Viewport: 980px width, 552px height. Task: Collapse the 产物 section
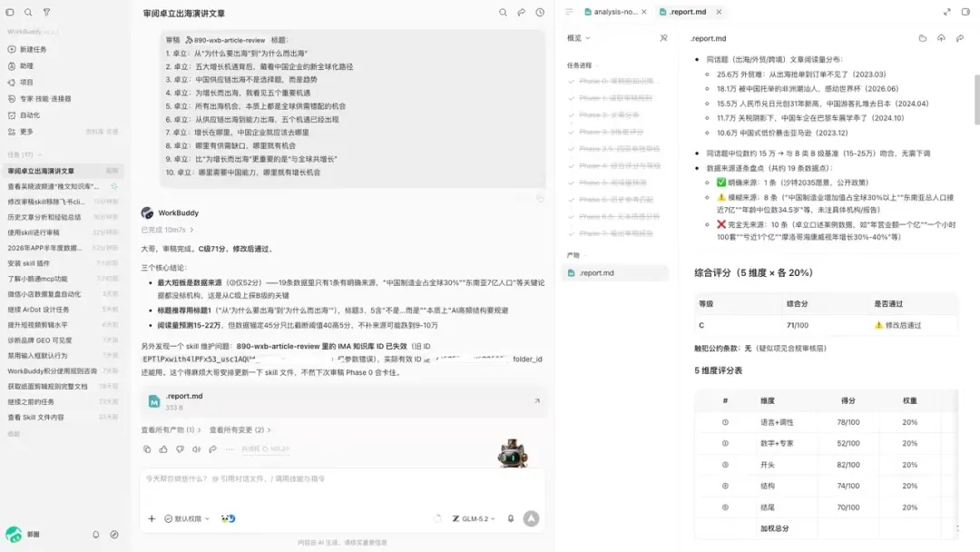[x=576, y=255]
